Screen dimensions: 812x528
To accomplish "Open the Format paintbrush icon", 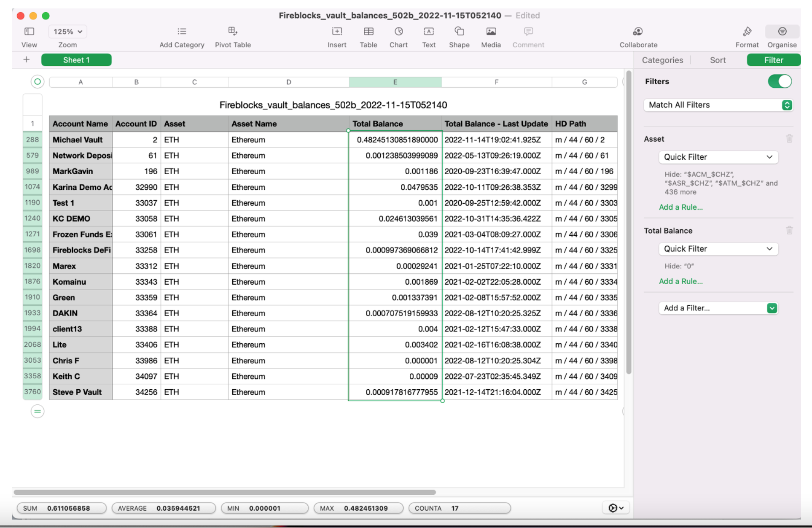I will tap(747, 32).
